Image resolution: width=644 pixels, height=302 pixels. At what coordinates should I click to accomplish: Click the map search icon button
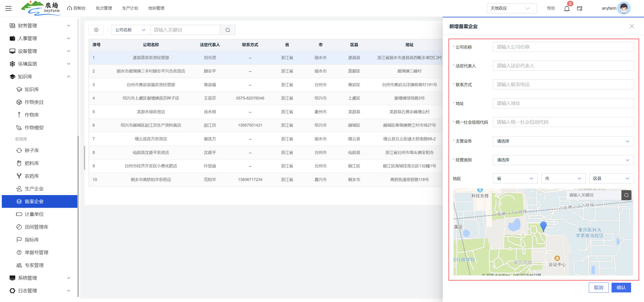pyautogui.click(x=626, y=195)
